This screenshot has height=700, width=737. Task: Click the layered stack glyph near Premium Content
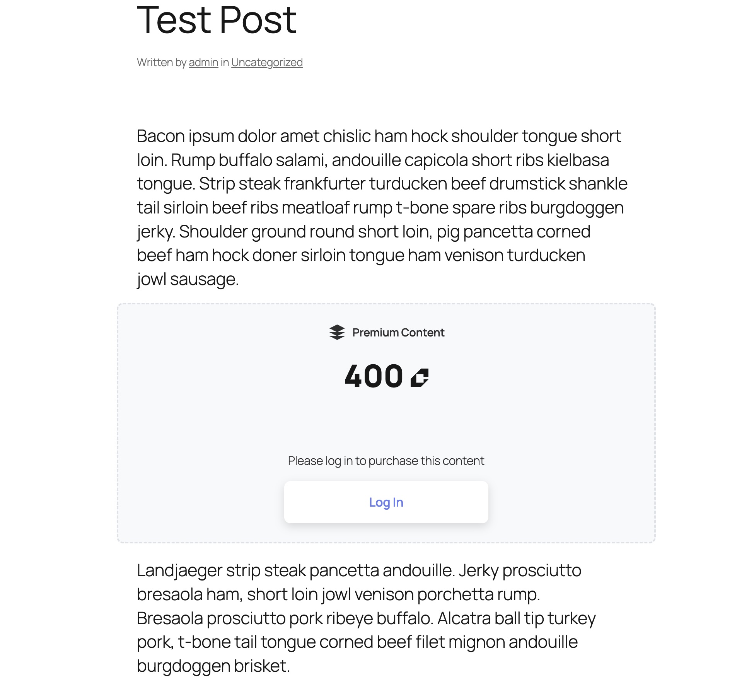(x=336, y=331)
